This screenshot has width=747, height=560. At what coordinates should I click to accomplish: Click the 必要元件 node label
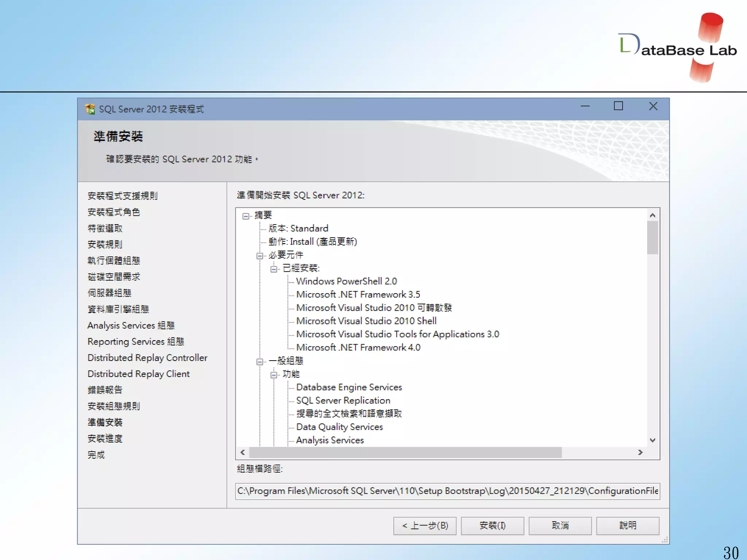[286, 255]
